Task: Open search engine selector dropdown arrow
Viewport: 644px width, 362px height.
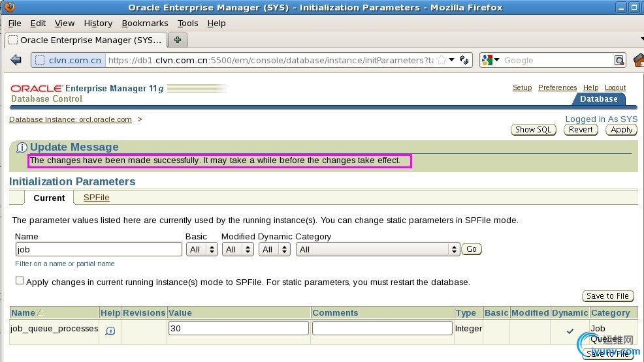Action: point(496,60)
